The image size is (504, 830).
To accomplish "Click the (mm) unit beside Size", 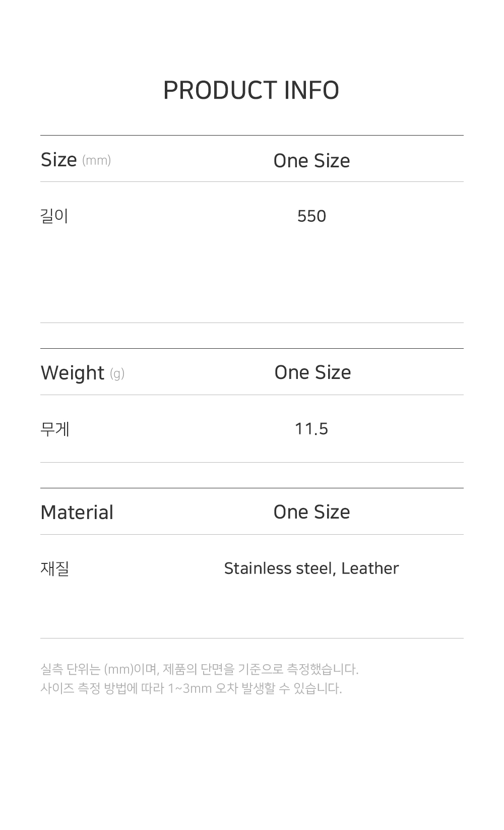I will (x=96, y=161).
